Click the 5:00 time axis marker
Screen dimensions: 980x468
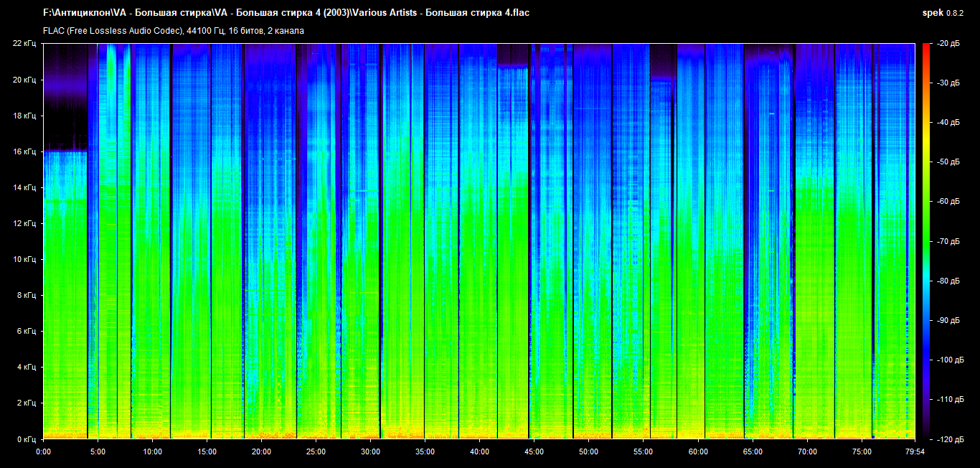[x=98, y=451]
